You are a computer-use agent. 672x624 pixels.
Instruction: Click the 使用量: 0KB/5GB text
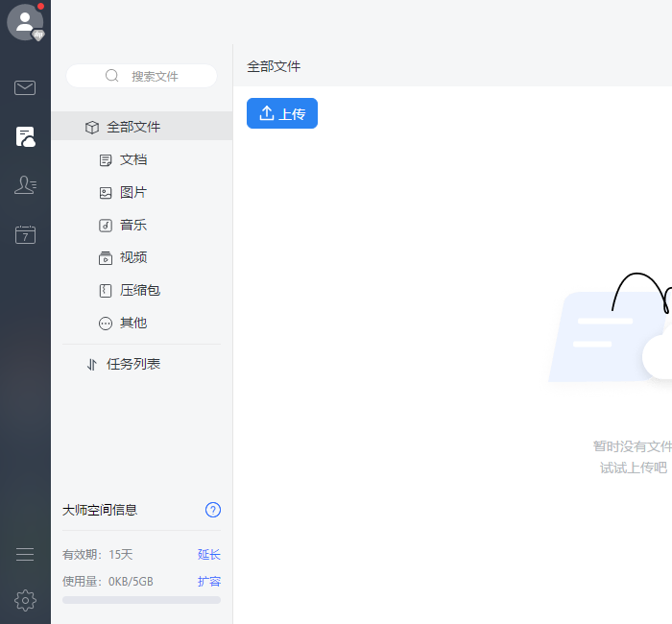pos(108,582)
